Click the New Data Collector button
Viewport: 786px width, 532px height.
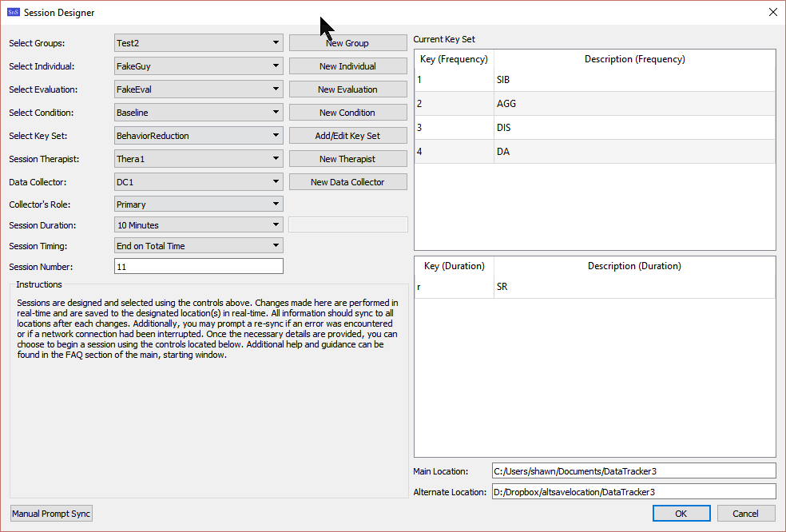click(x=347, y=182)
